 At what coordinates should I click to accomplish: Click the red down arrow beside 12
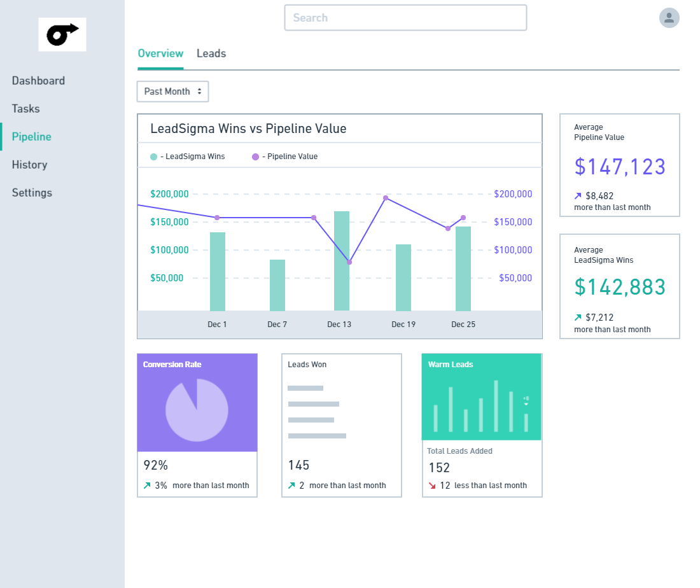click(x=431, y=486)
